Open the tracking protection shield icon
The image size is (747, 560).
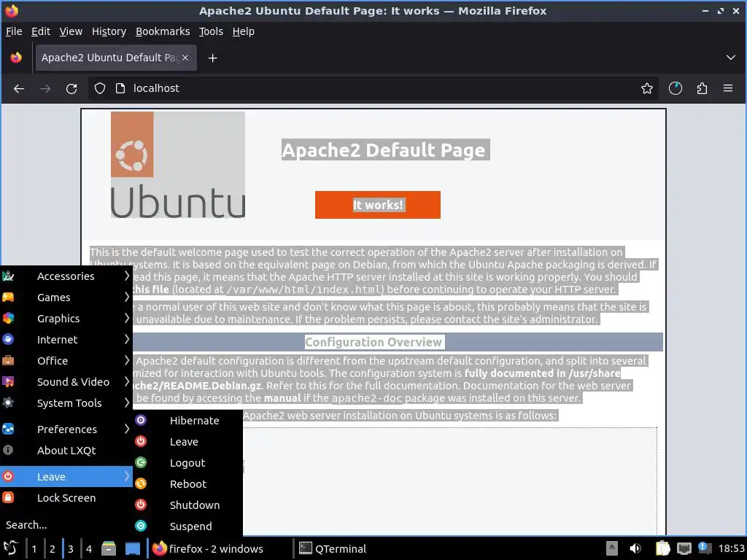click(99, 88)
